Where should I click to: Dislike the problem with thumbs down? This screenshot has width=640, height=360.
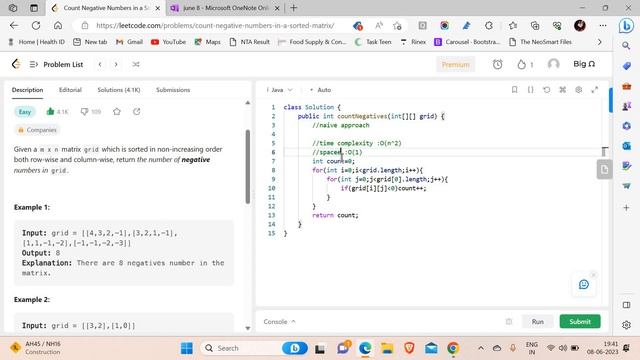point(84,111)
